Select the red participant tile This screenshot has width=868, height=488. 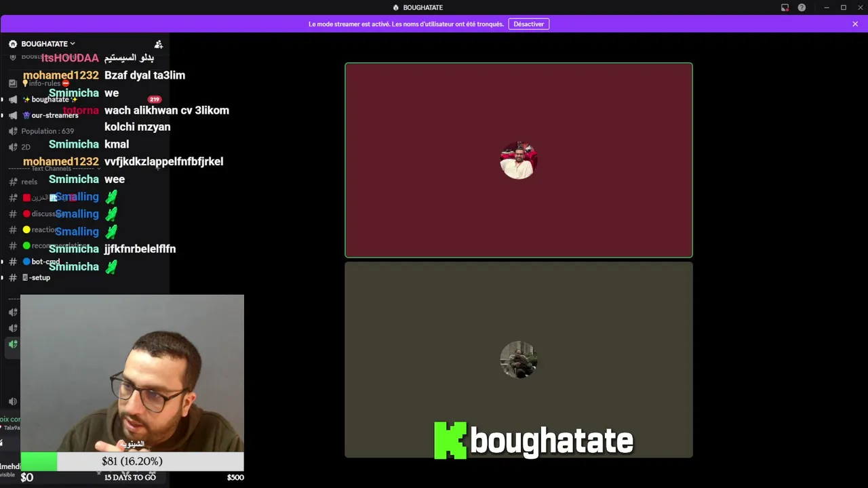tap(519, 160)
